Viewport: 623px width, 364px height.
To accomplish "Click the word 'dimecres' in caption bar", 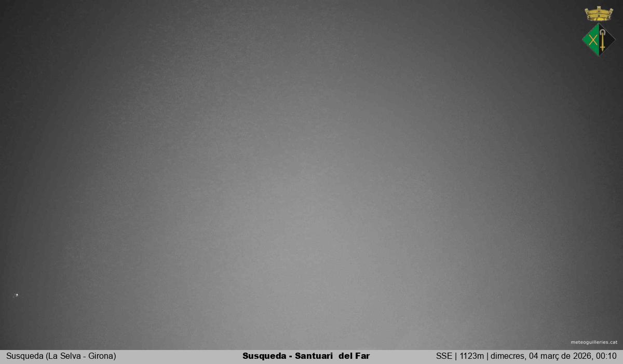I will pos(508,356).
